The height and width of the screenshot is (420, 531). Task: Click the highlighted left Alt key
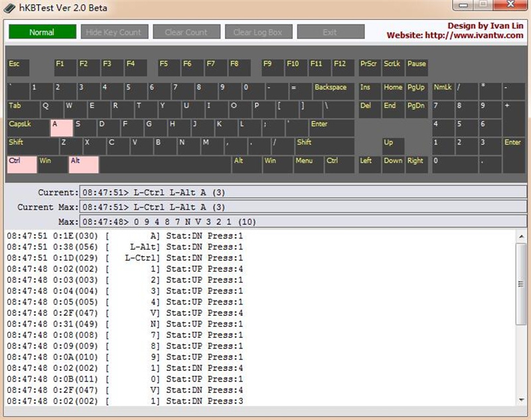(83, 165)
